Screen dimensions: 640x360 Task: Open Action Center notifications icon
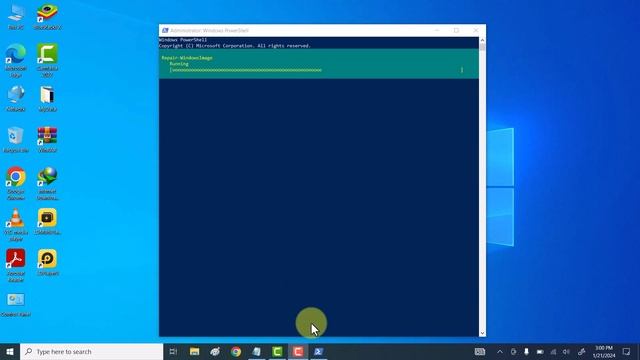pos(627,351)
